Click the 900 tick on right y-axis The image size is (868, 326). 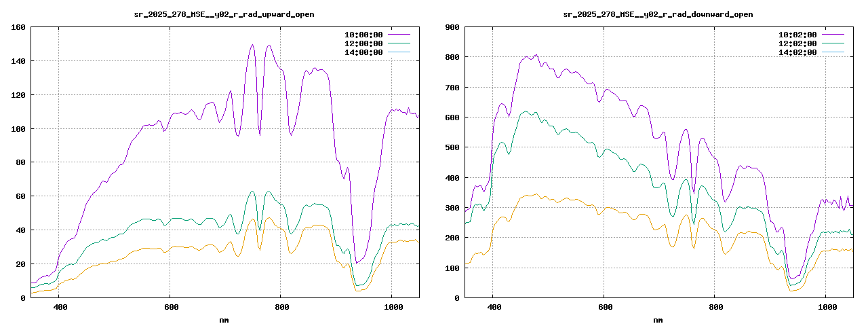click(x=452, y=27)
